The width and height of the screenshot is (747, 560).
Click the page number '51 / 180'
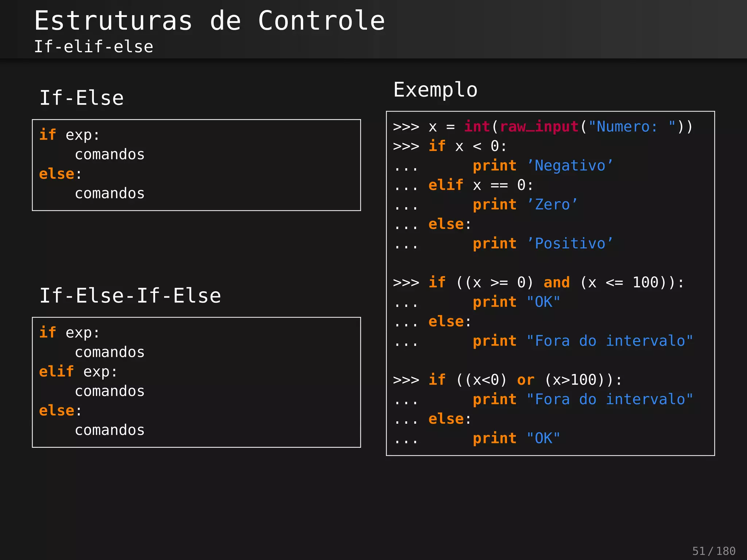[x=714, y=551]
